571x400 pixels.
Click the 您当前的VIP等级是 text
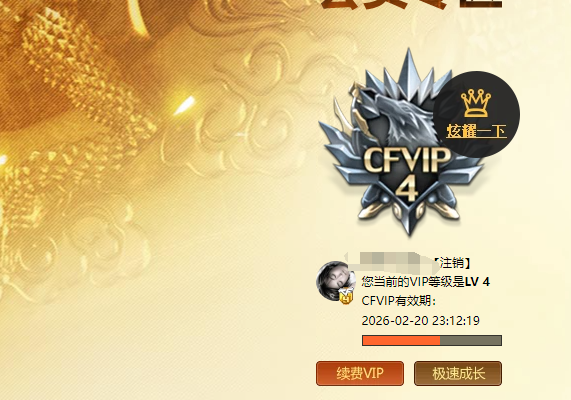(413, 282)
